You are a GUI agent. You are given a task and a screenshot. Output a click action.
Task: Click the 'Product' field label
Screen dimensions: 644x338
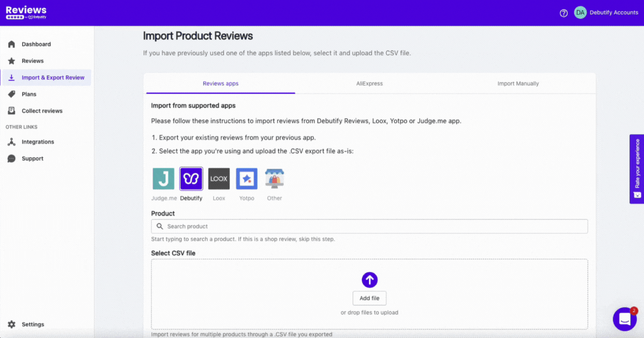(x=163, y=214)
